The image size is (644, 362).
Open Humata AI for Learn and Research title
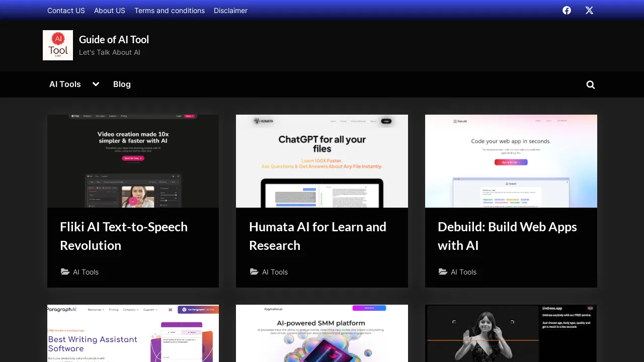tap(317, 236)
